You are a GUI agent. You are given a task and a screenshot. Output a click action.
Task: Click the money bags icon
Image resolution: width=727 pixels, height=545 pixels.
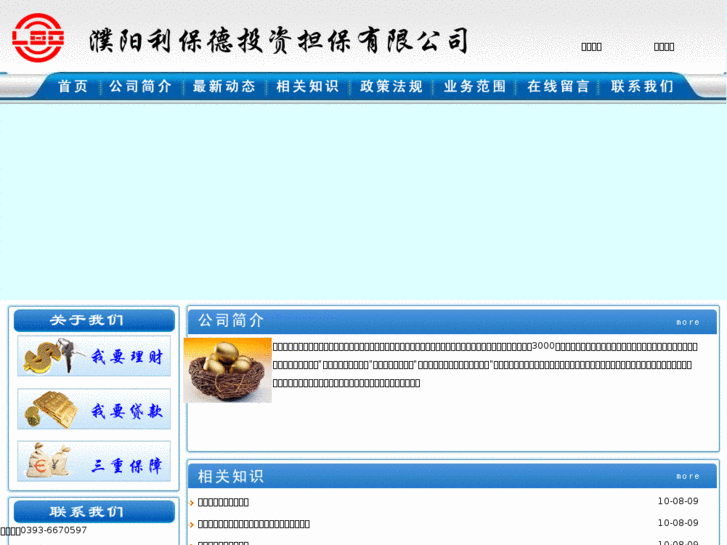point(49,461)
